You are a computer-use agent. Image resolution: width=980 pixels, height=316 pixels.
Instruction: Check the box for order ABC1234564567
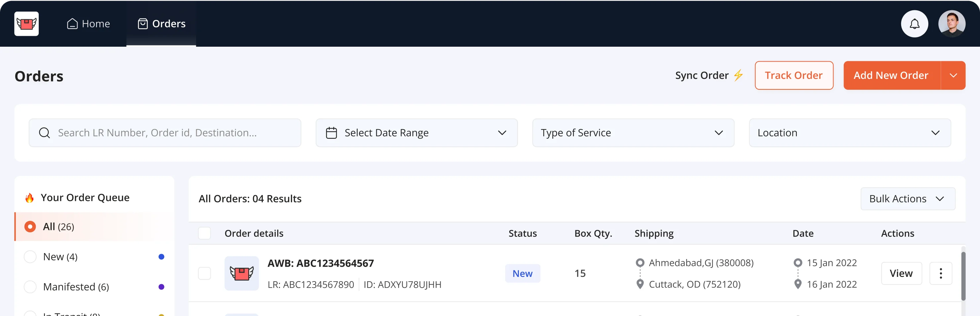pos(204,273)
